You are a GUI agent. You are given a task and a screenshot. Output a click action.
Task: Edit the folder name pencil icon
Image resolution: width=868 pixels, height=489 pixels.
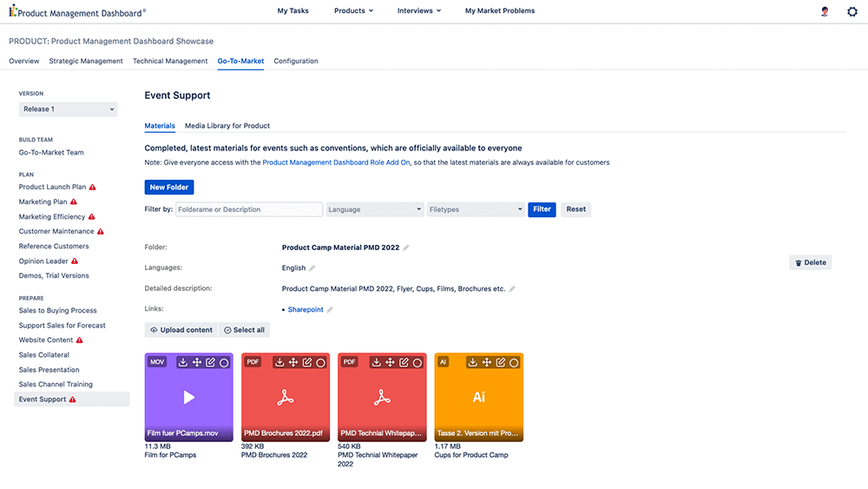(405, 248)
